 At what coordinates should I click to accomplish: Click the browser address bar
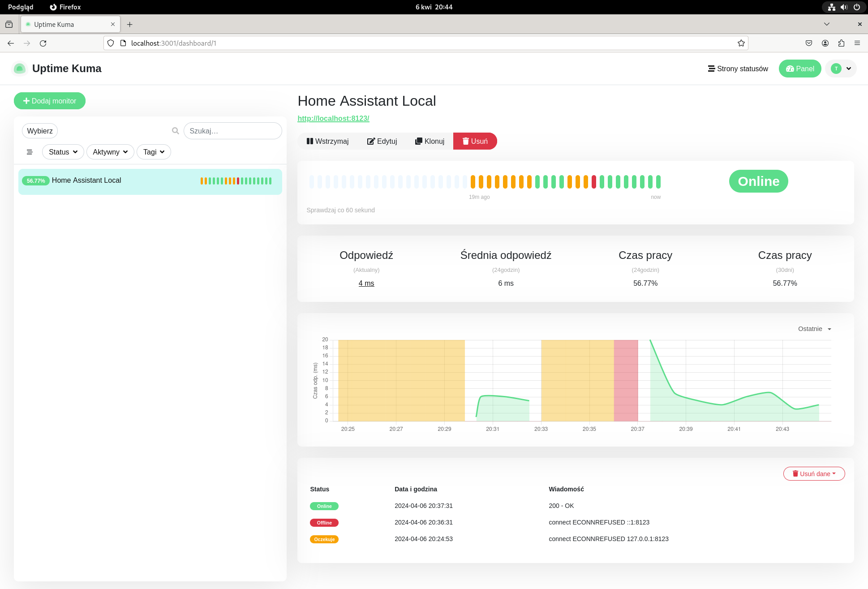(x=425, y=43)
